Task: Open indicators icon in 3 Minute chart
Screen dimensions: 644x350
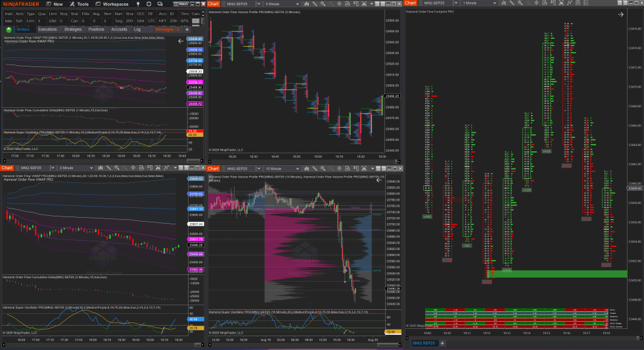Action: coord(166,168)
